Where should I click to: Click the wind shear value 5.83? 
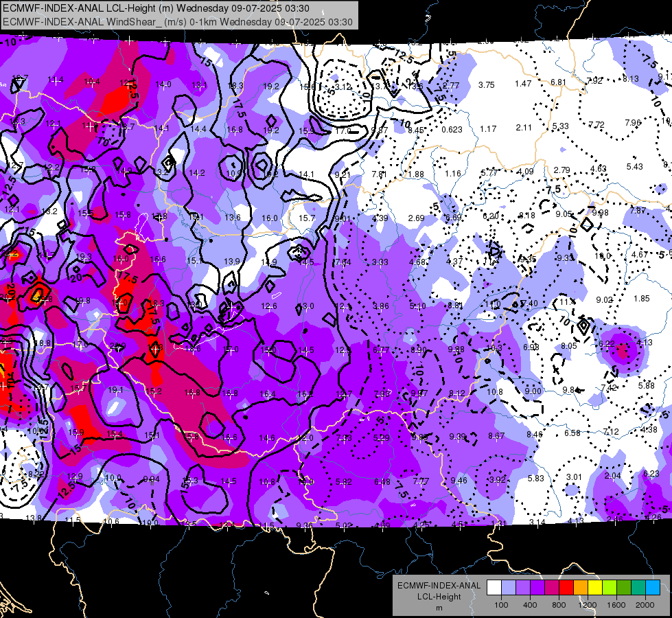point(535,478)
